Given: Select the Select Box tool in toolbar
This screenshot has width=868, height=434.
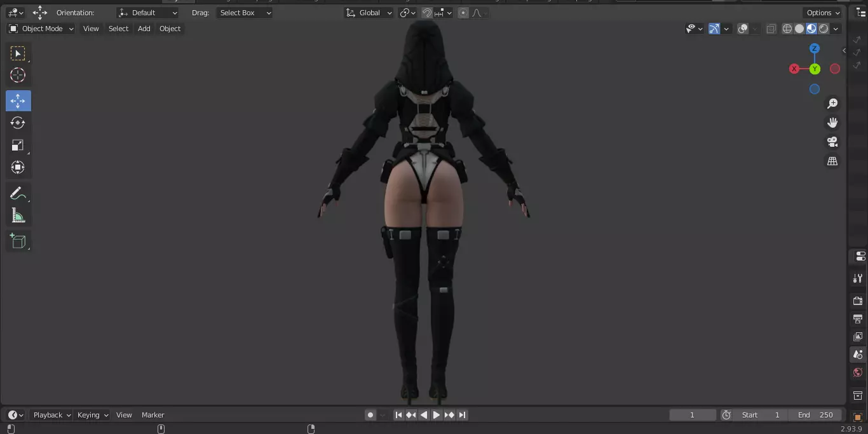Looking at the screenshot, I should point(18,53).
